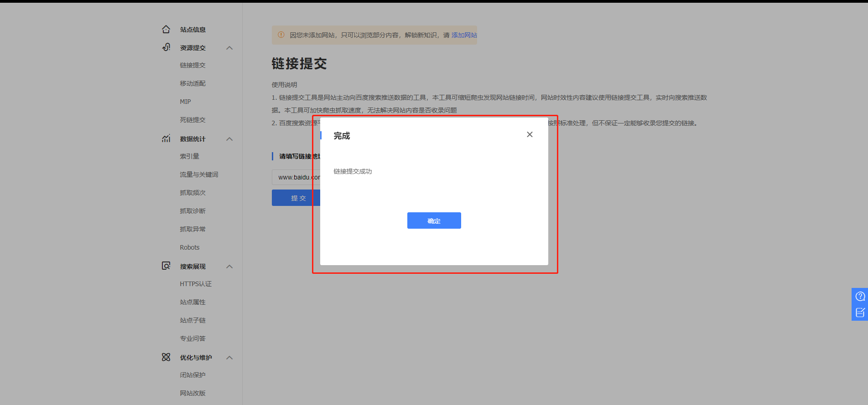
Task: Follow the 添加网站 link in notice
Action: point(464,35)
